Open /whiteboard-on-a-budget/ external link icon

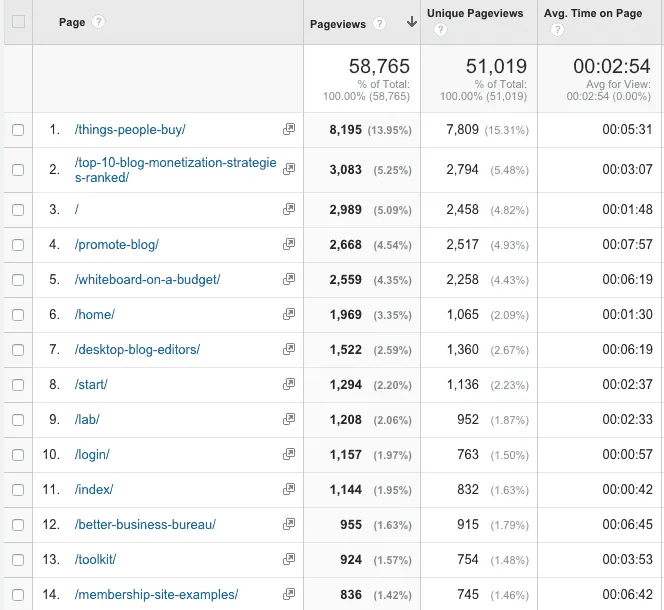pyautogui.click(x=289, y=279)
